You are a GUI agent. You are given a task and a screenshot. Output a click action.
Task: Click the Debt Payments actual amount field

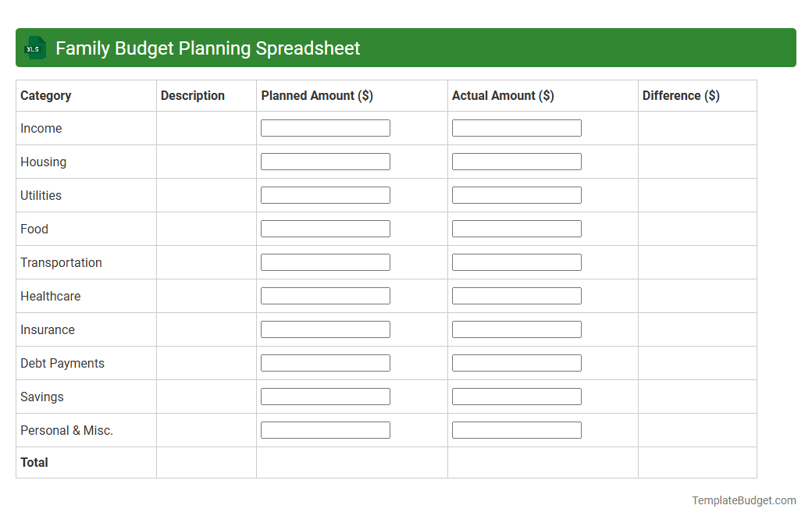point(516,362)
